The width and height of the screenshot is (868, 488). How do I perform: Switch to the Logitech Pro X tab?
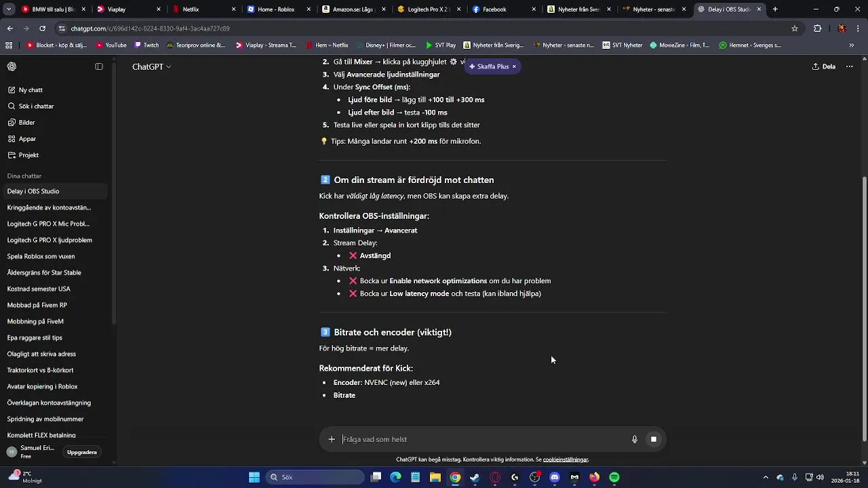(x=429, y=9)
